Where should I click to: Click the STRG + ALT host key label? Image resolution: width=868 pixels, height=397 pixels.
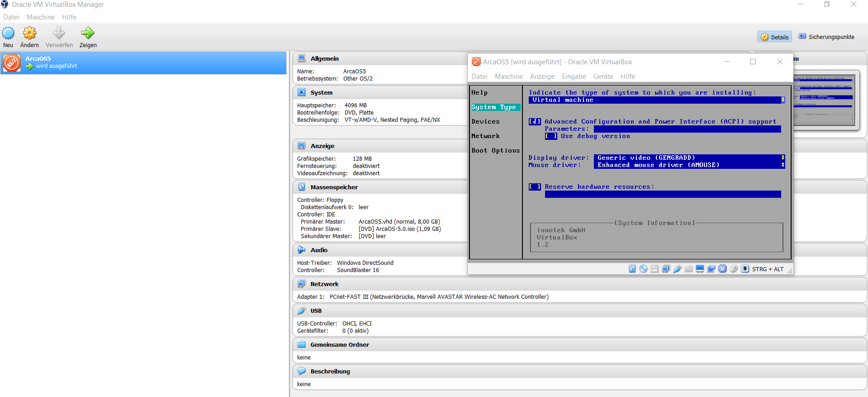[x=768, y=269]
